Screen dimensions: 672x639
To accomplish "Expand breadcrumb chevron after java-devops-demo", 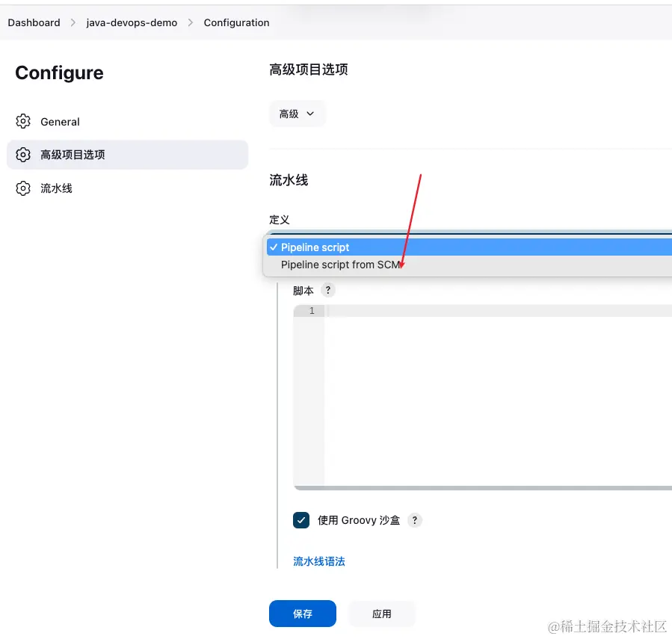I will pos(191,22).
